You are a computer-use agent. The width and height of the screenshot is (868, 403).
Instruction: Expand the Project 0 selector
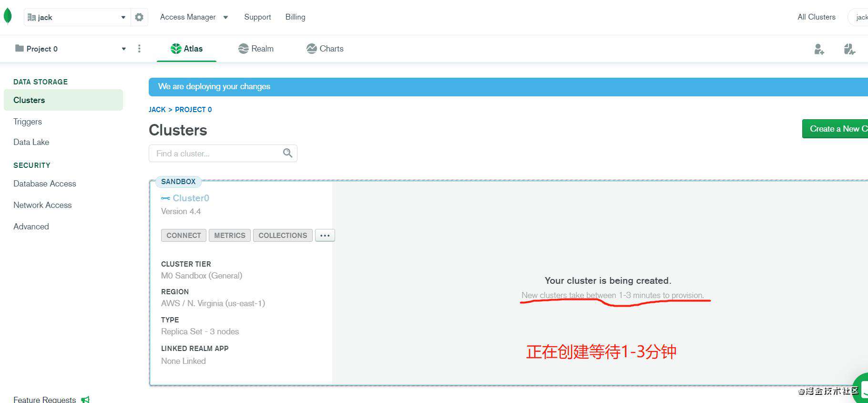pyautogui.click(x=71, y=49)
